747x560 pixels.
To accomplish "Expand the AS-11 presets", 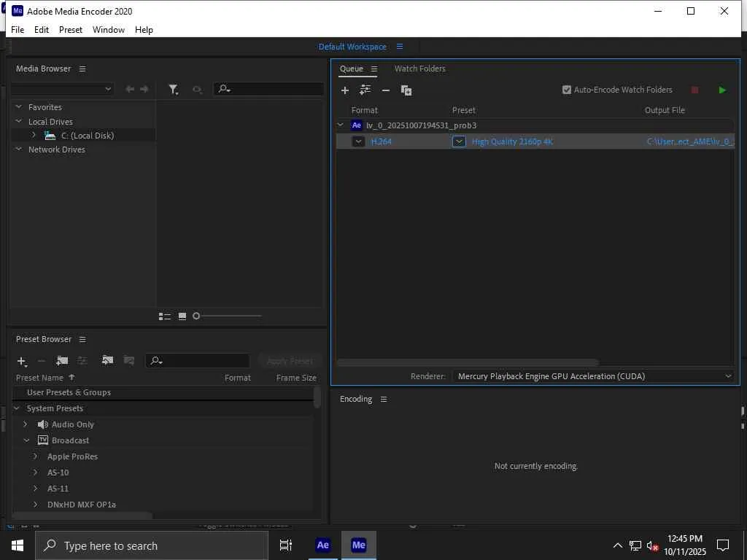I will point(35,488).
